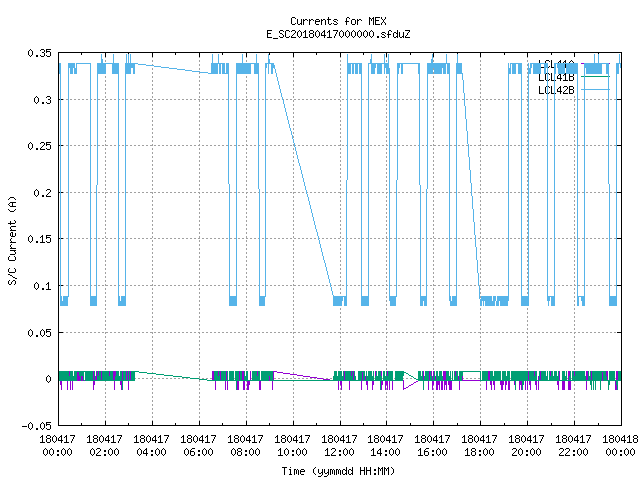Image resolution: width=640 pixels, height=480 pixels.
Task: Click the x-axis tick label 180417 18:00
Action: pos(479,446)
